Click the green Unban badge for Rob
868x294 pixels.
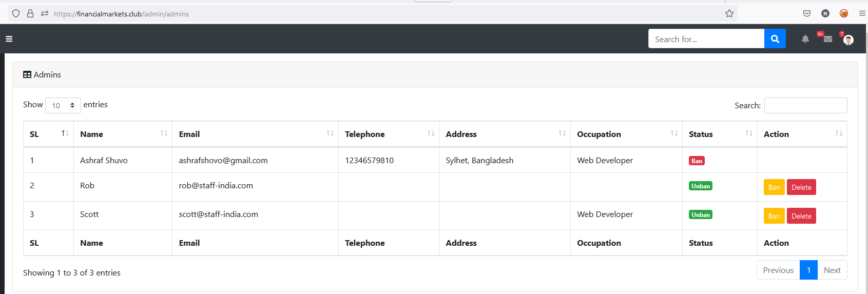point(700,186)
